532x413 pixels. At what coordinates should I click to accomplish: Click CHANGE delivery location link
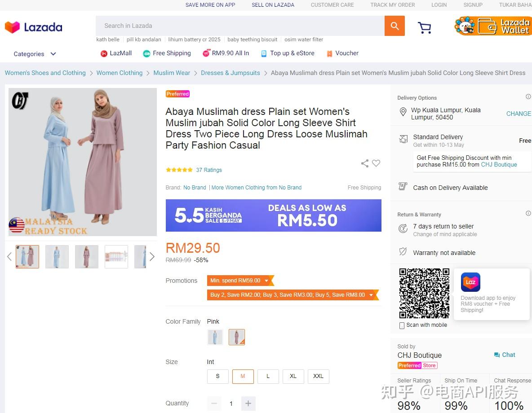click(x=519, y=114)
